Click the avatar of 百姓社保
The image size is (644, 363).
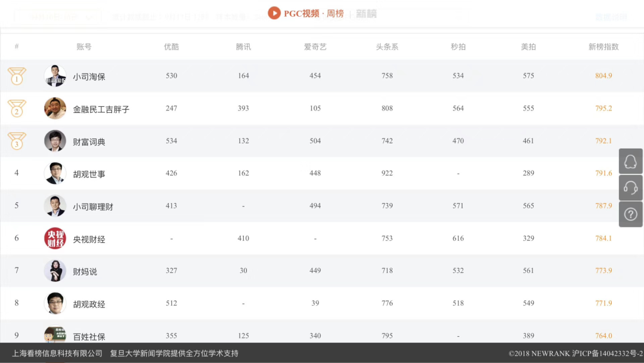[x=55, y=334]
